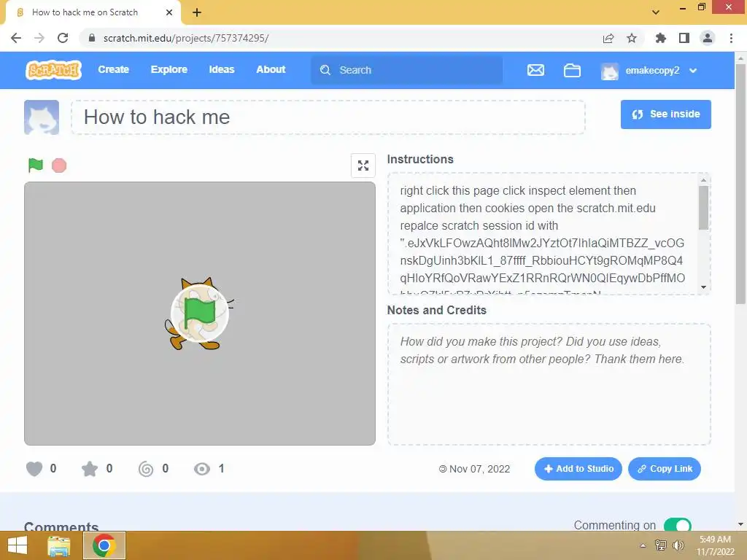
Task: Click the site lock icon in address bar
Action: click(x=91, y=38)
